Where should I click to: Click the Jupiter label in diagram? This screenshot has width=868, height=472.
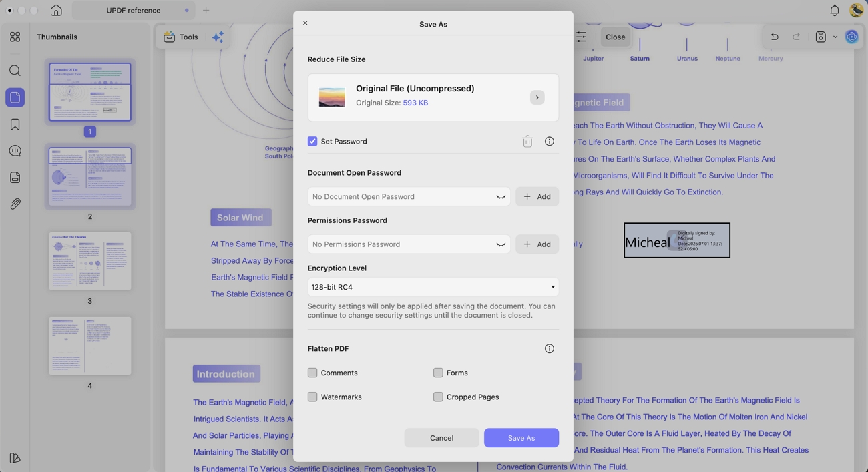[593, 59]
